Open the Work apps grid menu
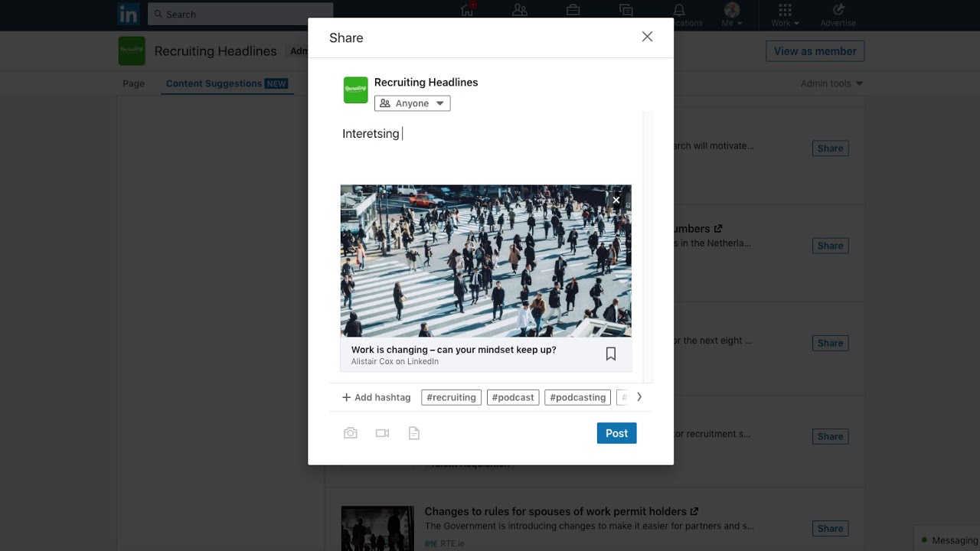The height and width of the screenshot is (551, 980). pos(785,14)
